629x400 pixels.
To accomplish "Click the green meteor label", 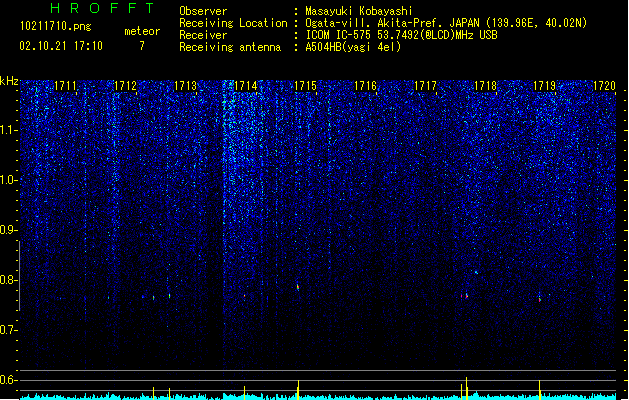I will [142, 31].
